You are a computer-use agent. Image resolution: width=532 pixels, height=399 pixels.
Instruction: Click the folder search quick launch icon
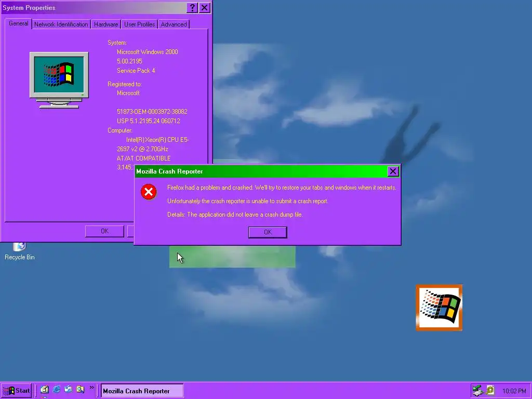pos(80,390)
